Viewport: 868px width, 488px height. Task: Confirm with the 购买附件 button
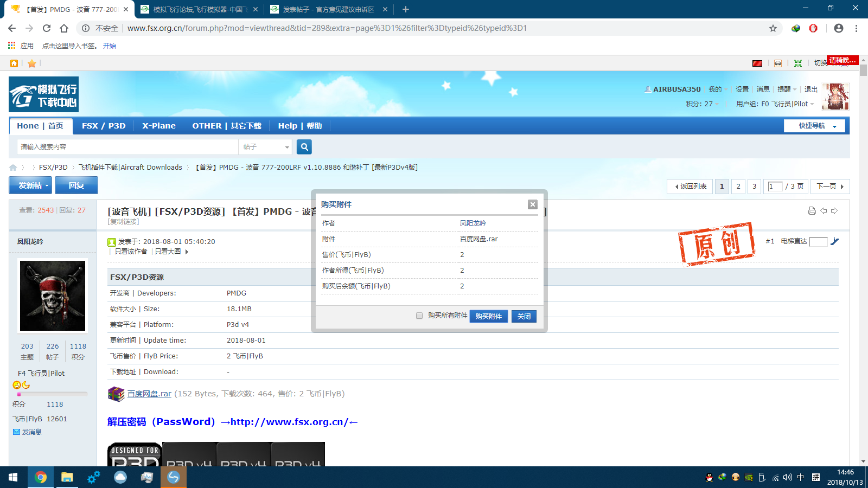[x=489, y=316]
